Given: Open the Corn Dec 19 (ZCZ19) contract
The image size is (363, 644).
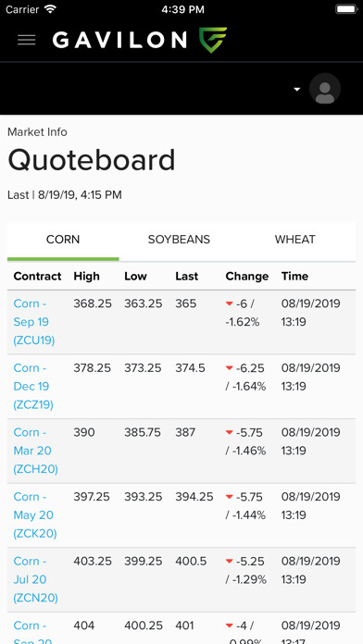Looking at the screenshot, I should click(33, 387).
